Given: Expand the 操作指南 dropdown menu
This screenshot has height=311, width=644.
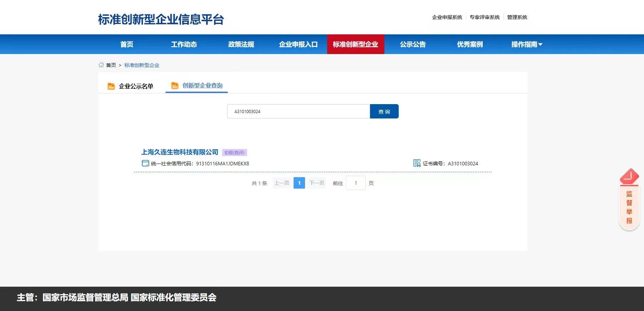Looking at the screenshot, I should (527, 44).
